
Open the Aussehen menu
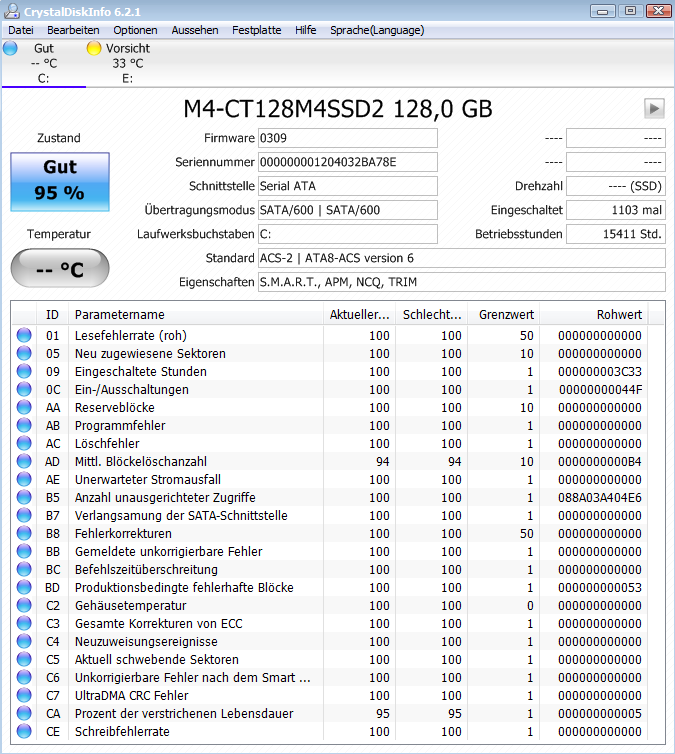click(195, 30)
